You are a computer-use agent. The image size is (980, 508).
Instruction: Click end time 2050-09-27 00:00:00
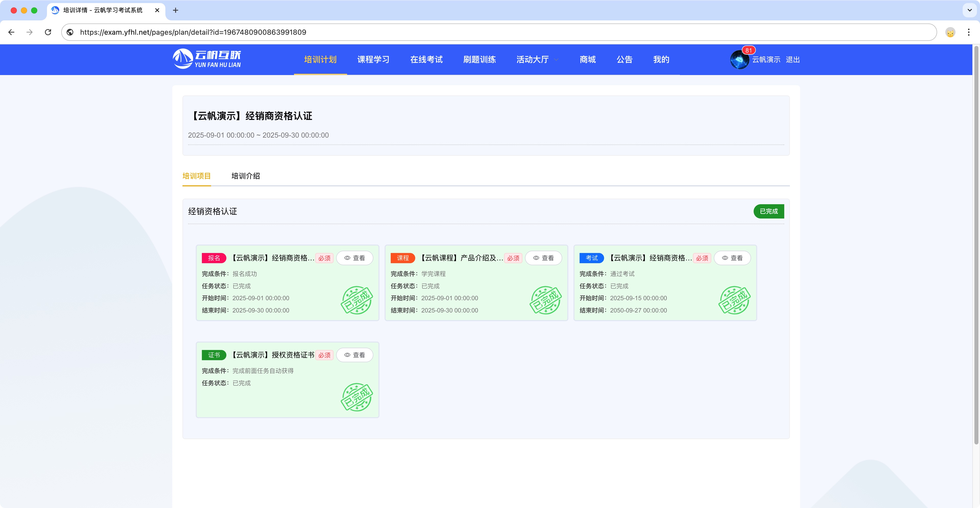638,310
